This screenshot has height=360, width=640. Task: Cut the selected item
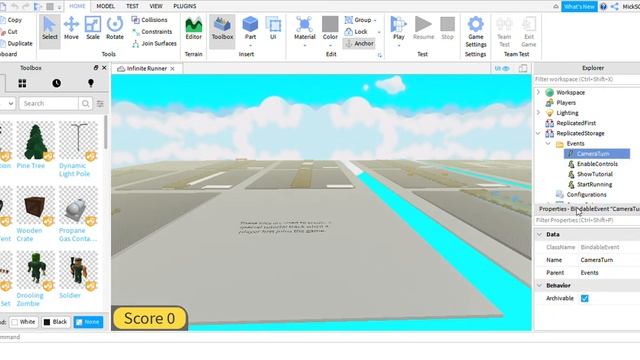click(10, 31)
